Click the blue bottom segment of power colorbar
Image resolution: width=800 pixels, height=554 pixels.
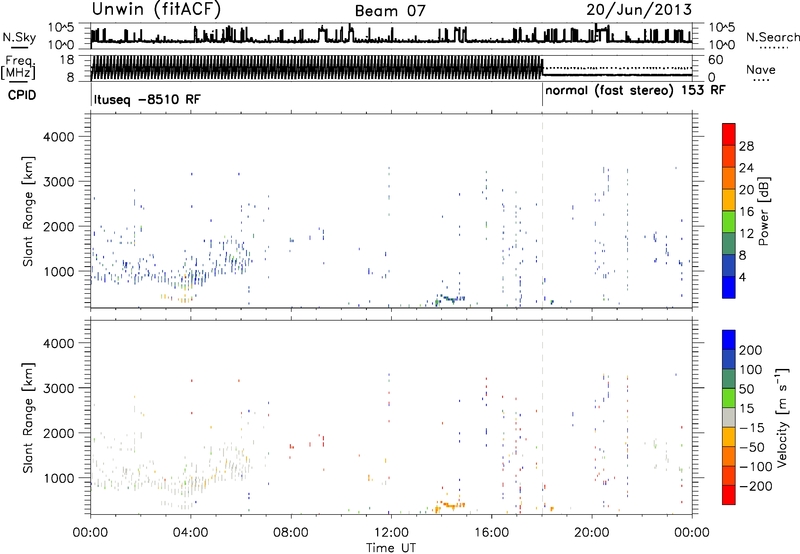click(x=729, y=287)
